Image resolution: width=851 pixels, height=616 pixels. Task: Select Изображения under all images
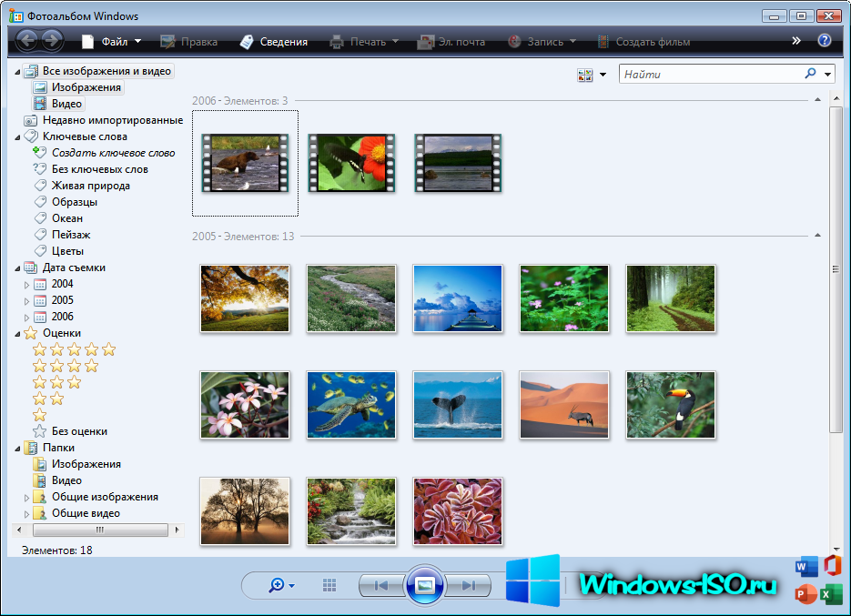[x=77, y=87]
